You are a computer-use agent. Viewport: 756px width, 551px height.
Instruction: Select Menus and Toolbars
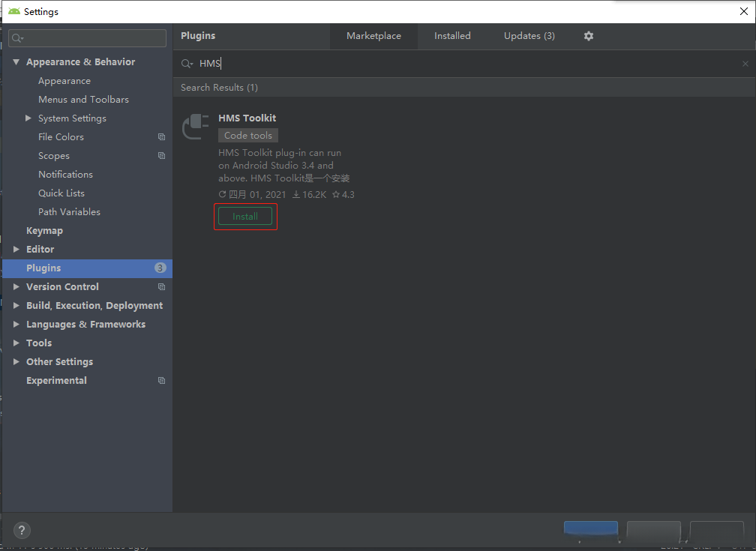point(83,99)
